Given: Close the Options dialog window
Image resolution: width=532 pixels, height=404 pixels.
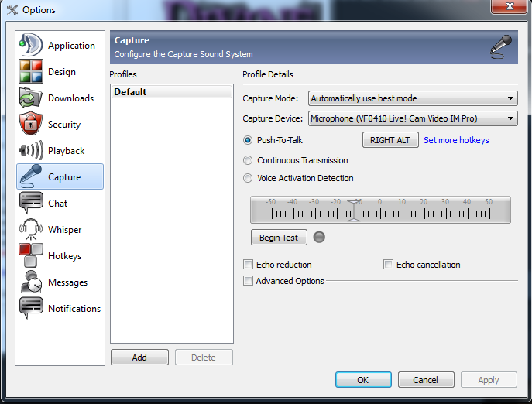Looking at the screenshot, I should (x=509, y=6).
